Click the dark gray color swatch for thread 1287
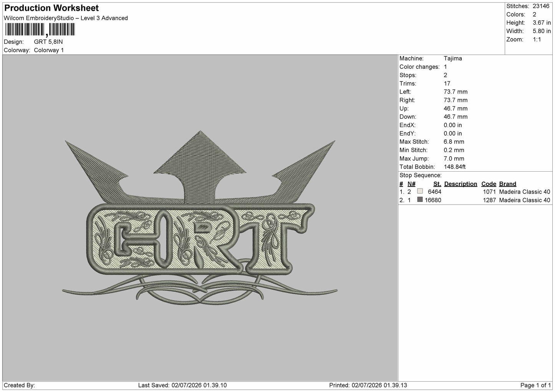 tap(420, 200)
